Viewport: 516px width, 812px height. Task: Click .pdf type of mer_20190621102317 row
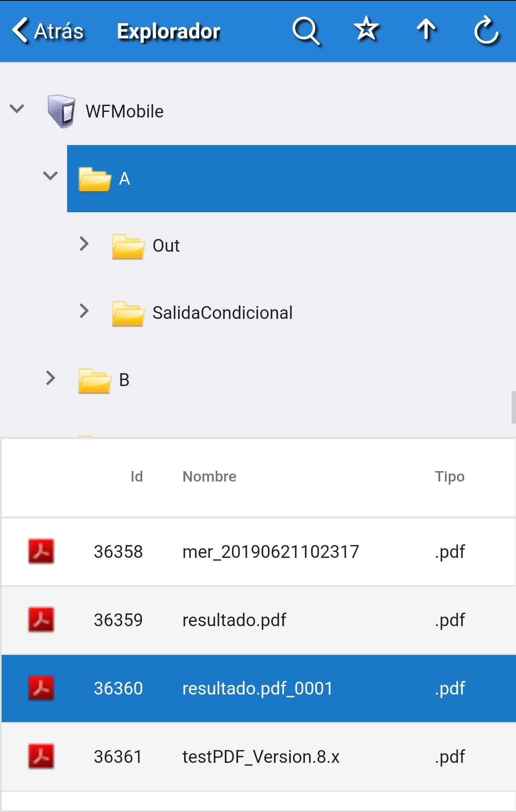[450, 552]
